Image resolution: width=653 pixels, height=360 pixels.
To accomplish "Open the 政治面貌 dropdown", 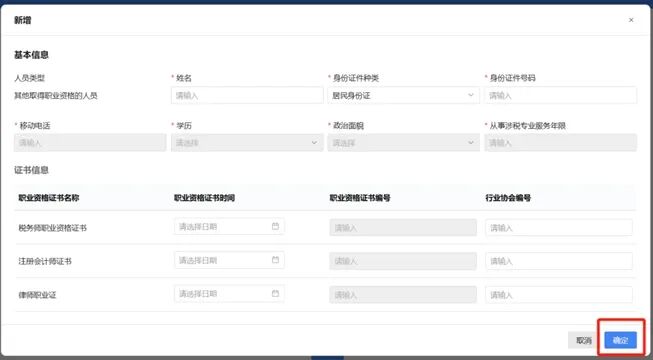I will coord(403,142).
